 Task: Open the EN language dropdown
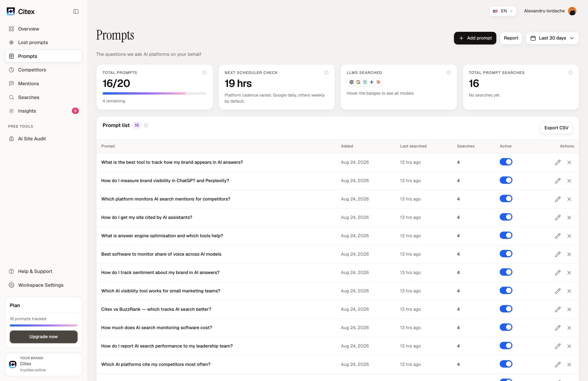tap(502, 11)
